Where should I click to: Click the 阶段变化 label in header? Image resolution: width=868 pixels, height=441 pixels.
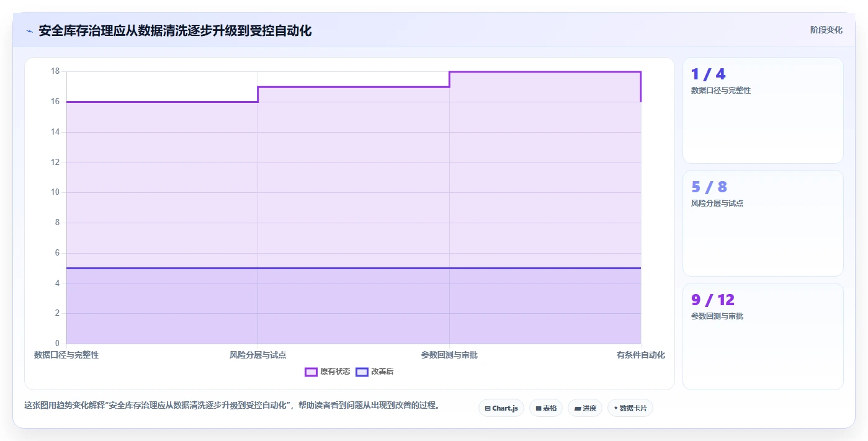826,30
